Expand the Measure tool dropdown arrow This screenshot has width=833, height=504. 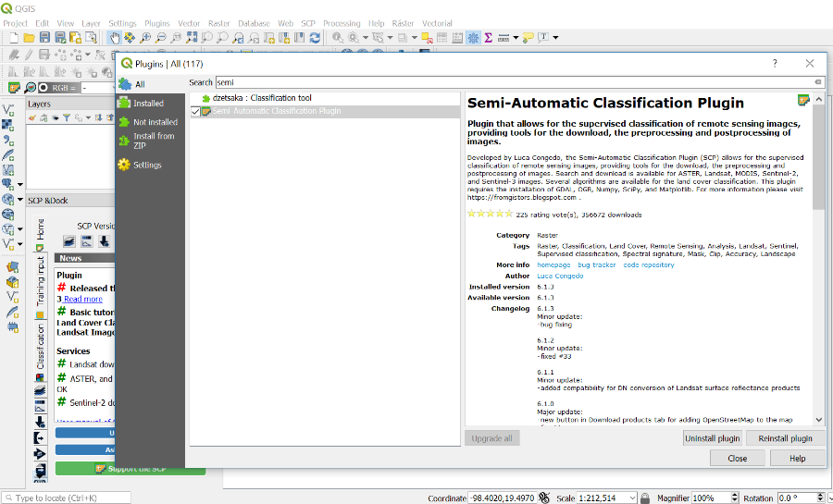516,37
